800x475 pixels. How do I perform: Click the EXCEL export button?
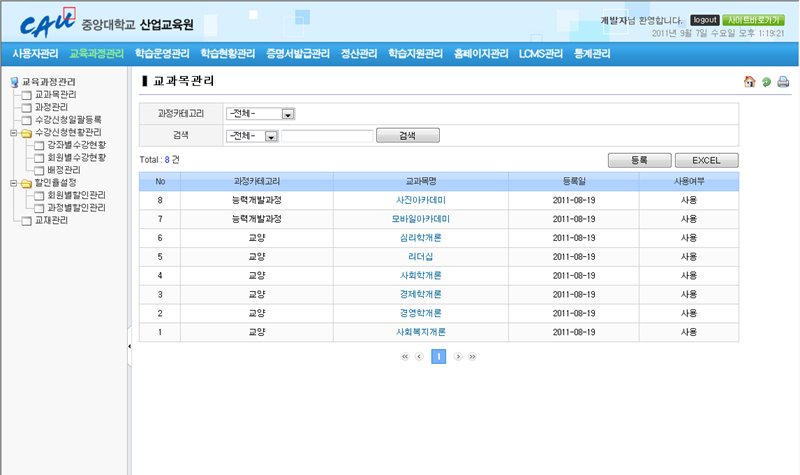(x=706, y=159)
